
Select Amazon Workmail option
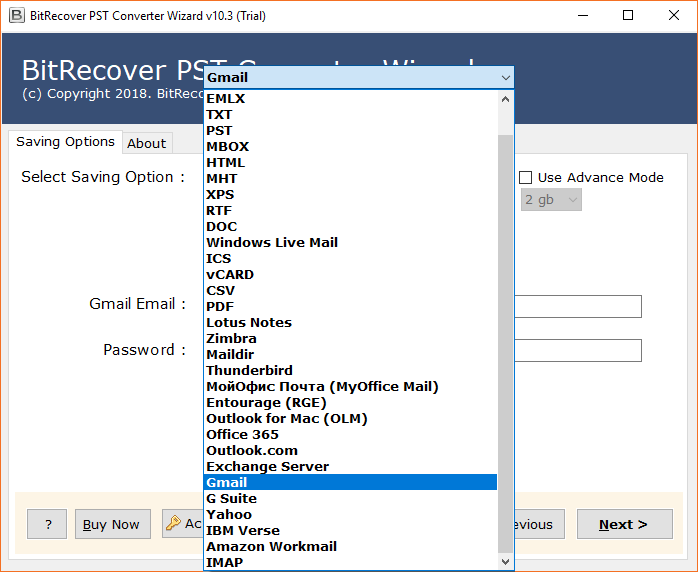click(x=350, y=547)
